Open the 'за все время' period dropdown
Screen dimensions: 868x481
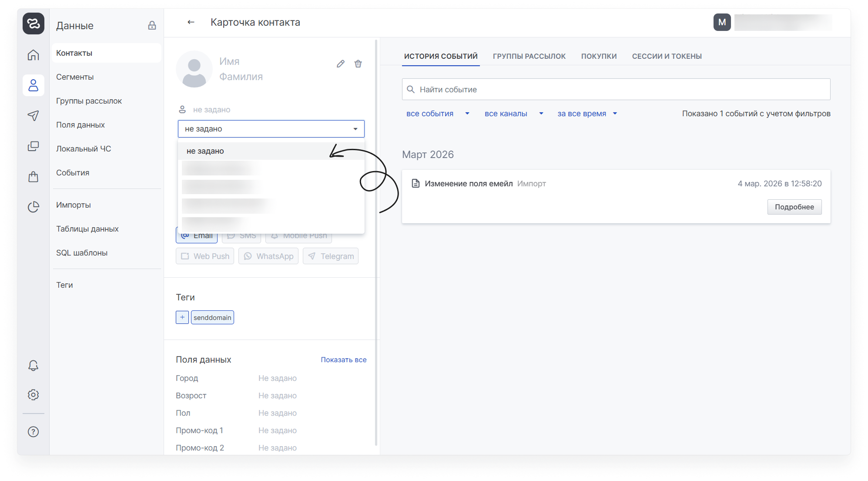click(x=587, y=114)
